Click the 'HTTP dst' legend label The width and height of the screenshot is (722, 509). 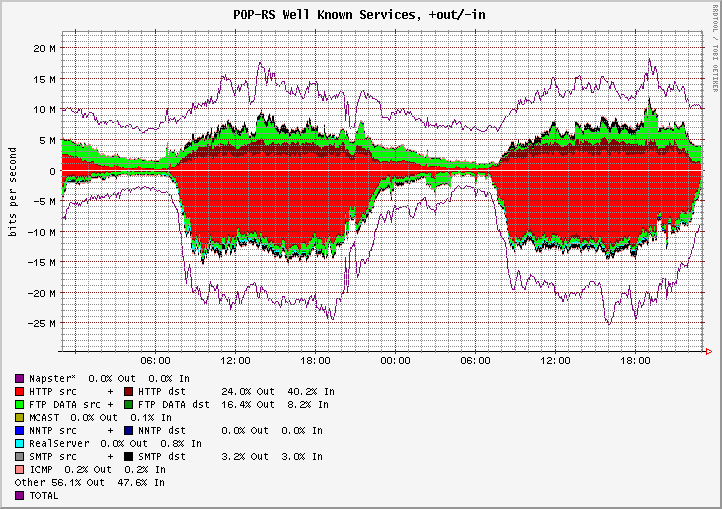[x=162, y=392]
